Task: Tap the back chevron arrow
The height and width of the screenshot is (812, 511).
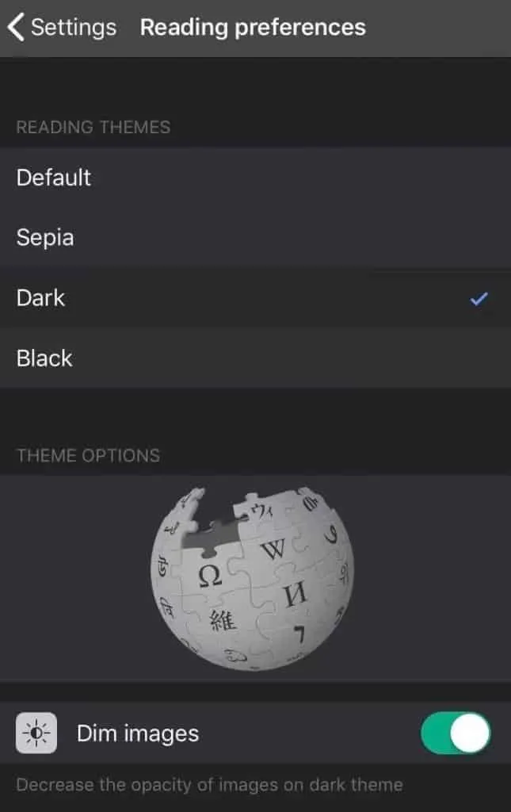Action: tap(16, 27)
